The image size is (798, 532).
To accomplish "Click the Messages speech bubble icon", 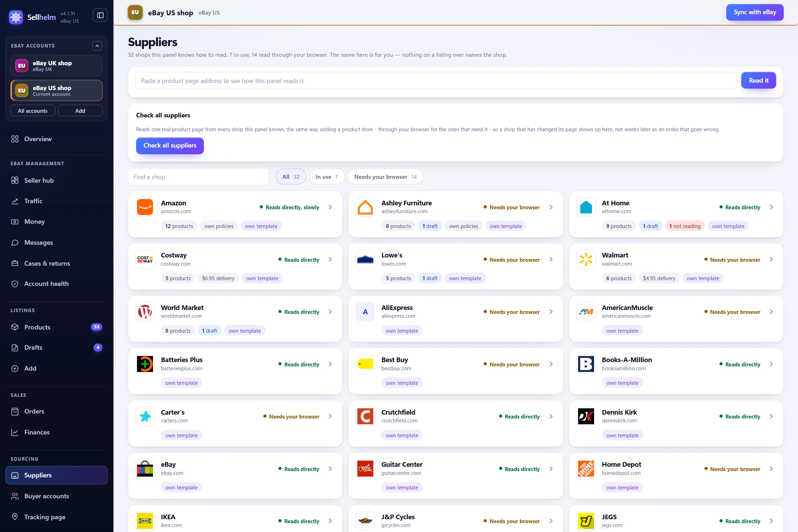I will (x=15, y=243).
